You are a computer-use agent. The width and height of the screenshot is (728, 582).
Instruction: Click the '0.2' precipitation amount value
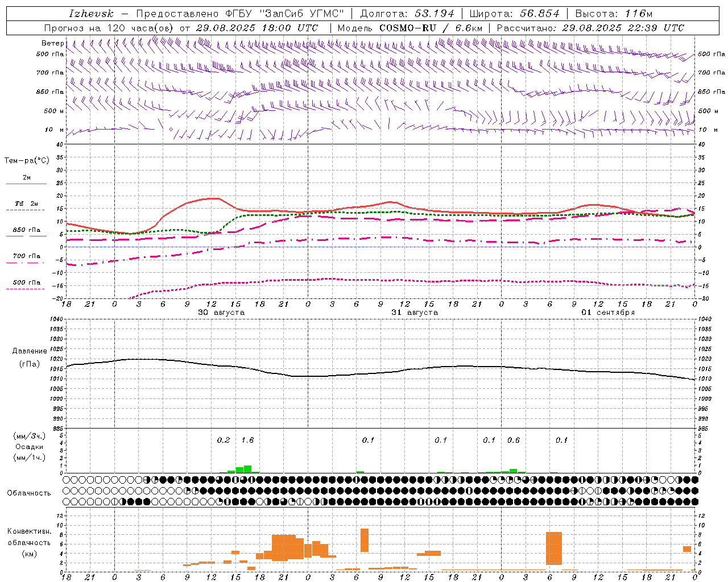pos(224,440)
